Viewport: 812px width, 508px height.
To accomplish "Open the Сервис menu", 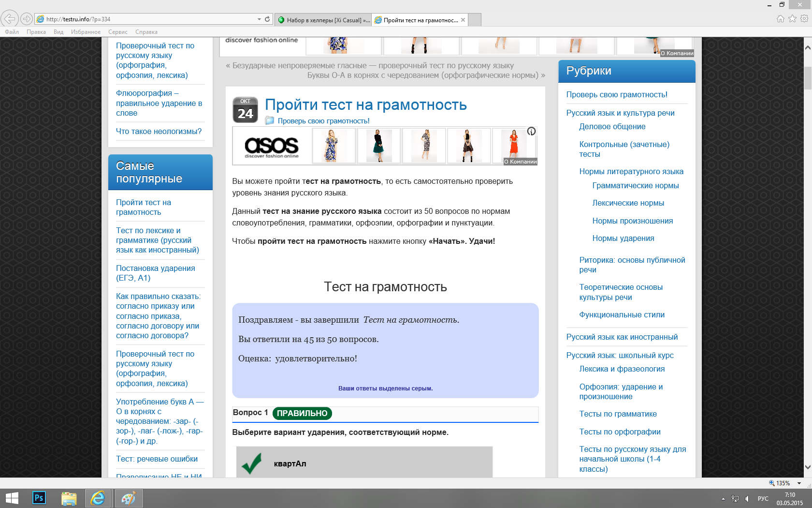I will pyautogui.click(x=118, y=32).
